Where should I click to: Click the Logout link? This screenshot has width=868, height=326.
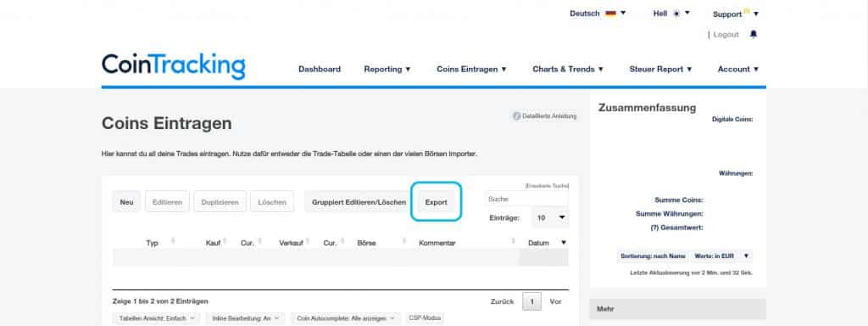click(726, 34)
